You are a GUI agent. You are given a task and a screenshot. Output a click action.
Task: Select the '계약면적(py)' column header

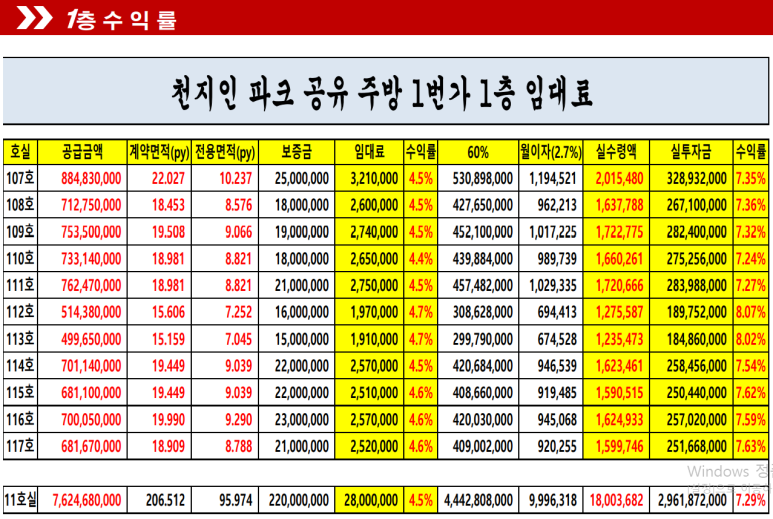(159, 152)
